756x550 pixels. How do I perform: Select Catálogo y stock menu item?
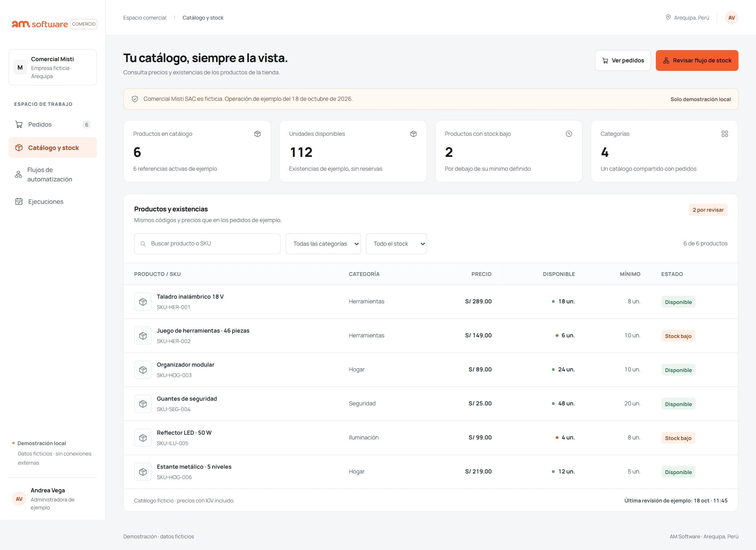pyautogui.click(x=53, y=148)
